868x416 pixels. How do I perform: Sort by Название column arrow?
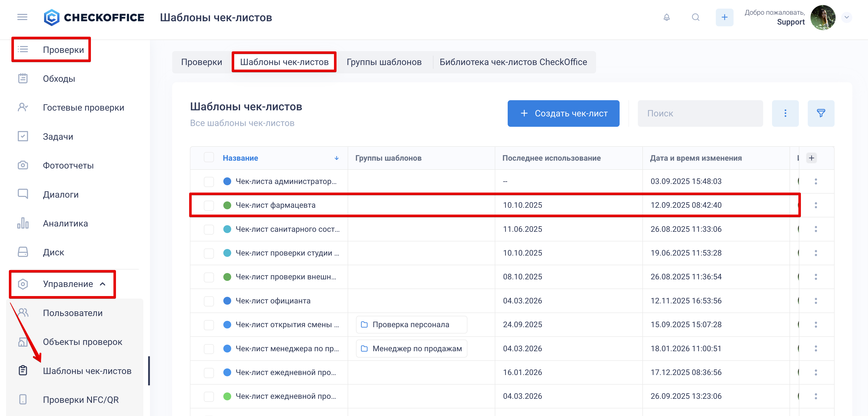click(x=336, y=158)
